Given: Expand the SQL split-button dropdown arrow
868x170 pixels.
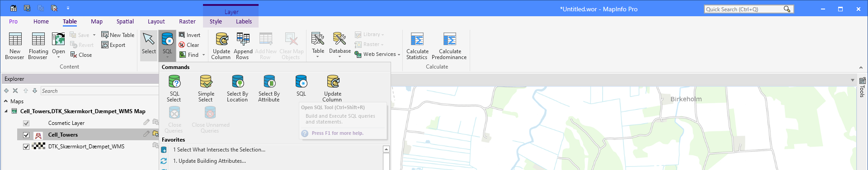Looking at the screenshot, I should pos(167,57).
